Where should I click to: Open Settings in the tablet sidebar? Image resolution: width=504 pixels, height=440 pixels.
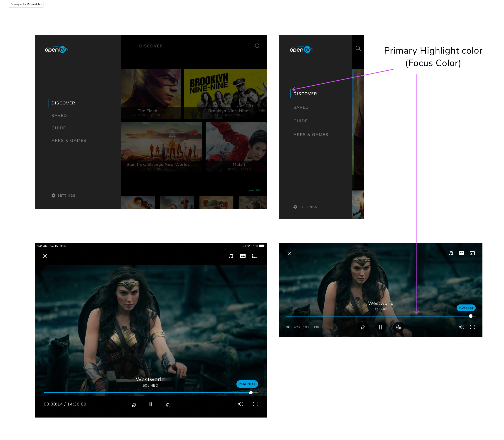[63, 195]
